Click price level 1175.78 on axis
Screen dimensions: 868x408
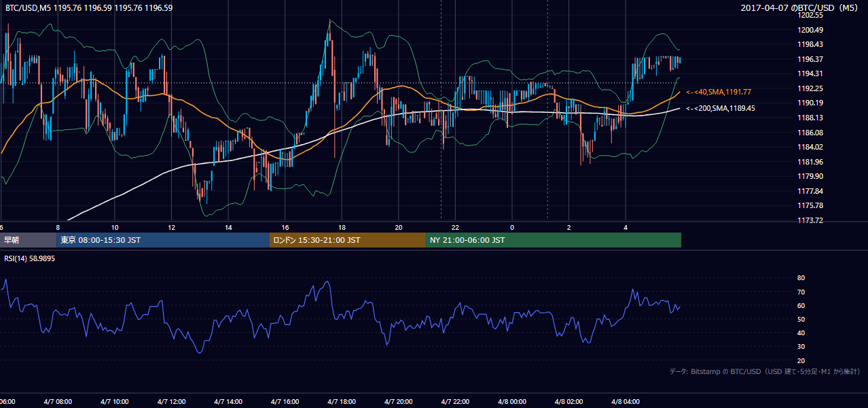(810, 205)
